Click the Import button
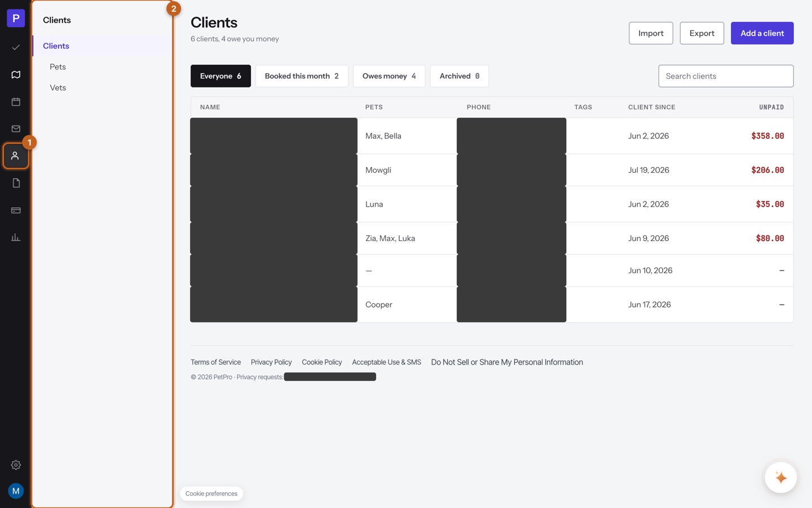 (651, 33)
